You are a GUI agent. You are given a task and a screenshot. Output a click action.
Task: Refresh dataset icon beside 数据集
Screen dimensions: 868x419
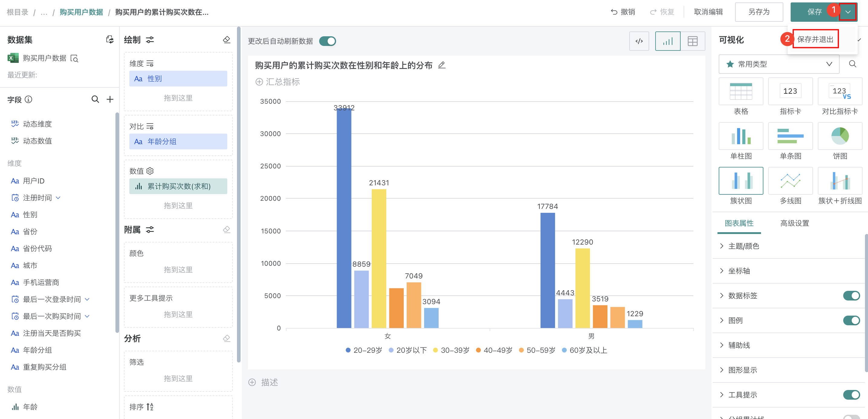[x=110, y=40]
